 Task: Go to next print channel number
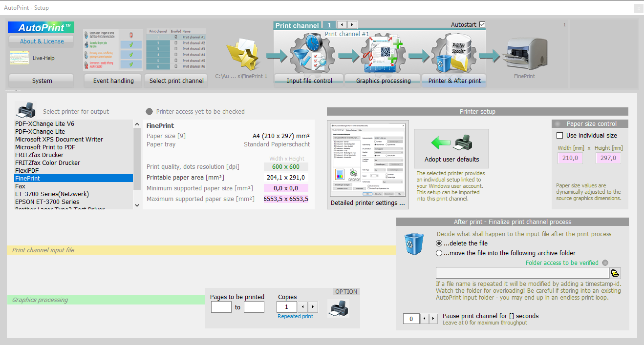point(352,25)
